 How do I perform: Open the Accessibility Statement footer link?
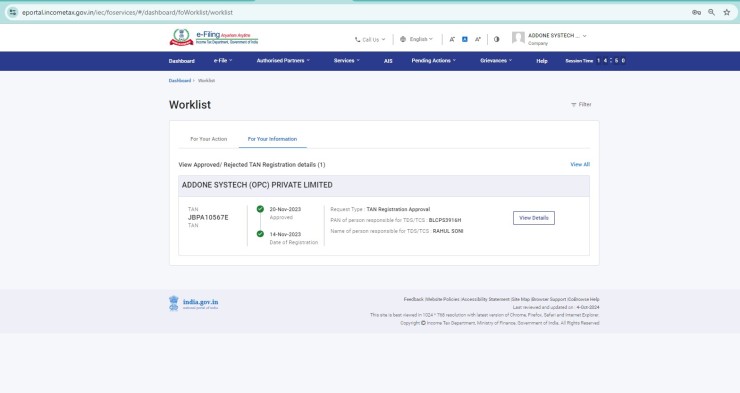(486, 299)
